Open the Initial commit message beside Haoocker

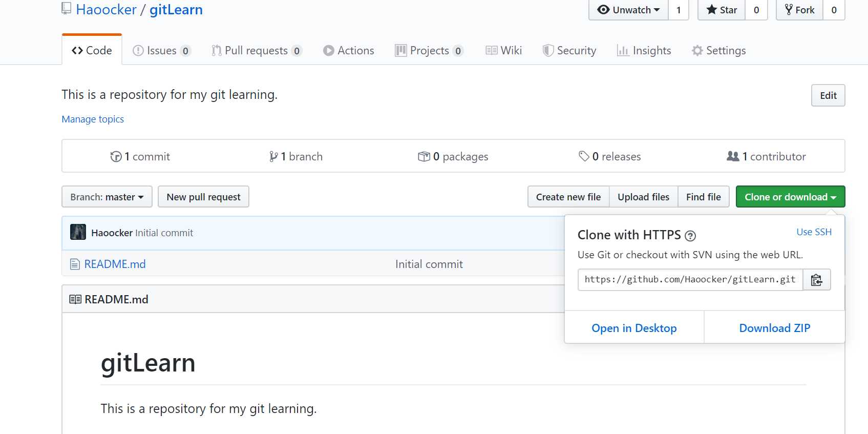164,233
